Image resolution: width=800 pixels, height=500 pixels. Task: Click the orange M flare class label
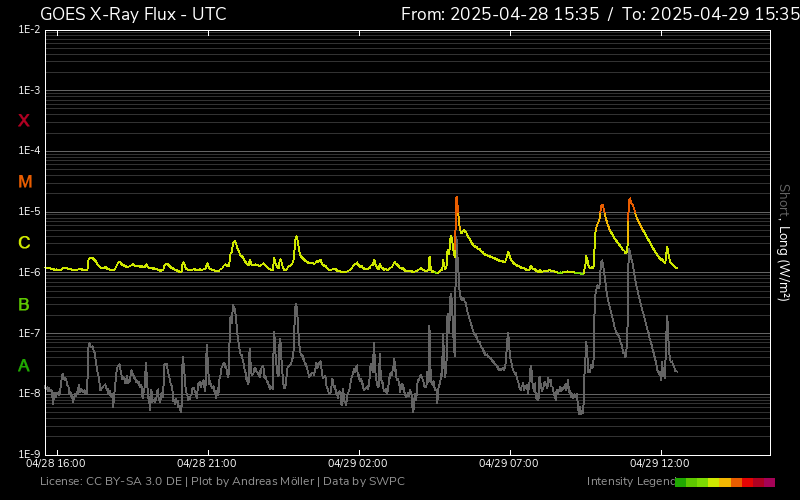coord(25,182)
